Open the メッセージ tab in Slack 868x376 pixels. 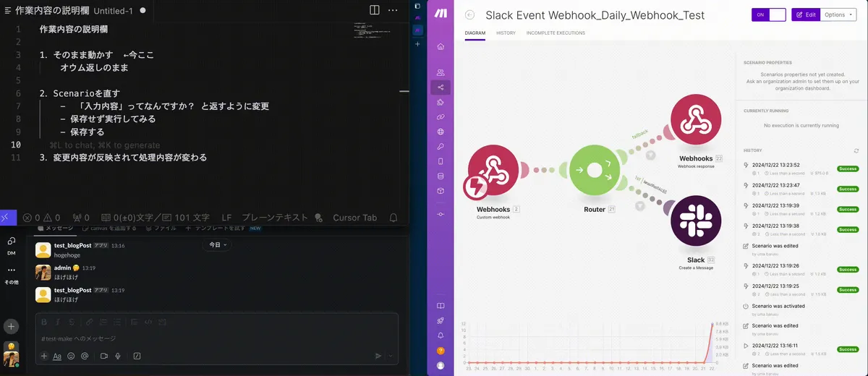pyautogui.click(x=55, y=228)
